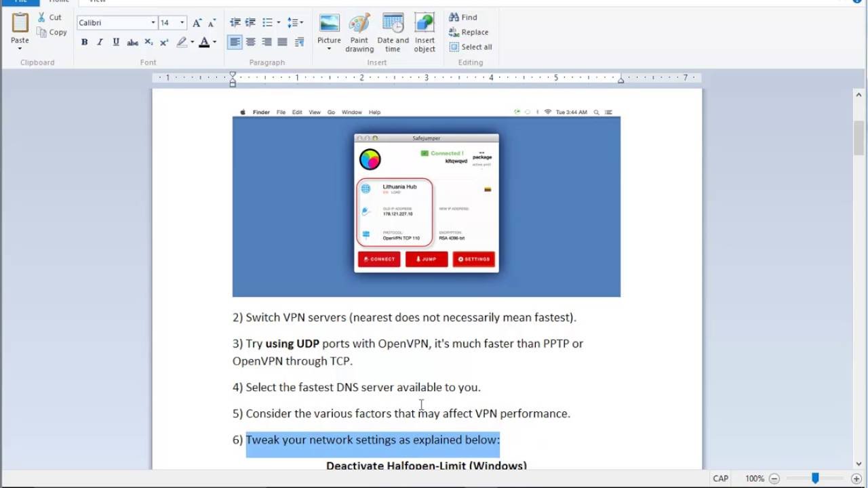
Task: Click the vertical scrollbar down arrow
Action: point(859,464)
